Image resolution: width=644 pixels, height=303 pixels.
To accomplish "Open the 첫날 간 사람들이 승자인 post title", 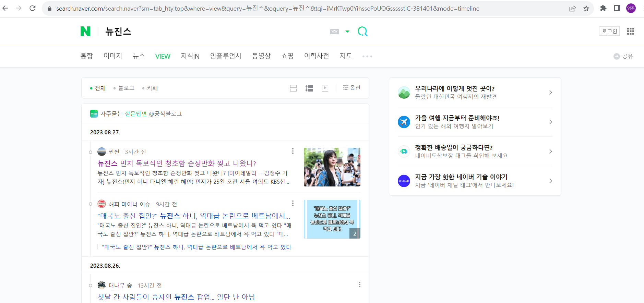I will click(176, 297).
